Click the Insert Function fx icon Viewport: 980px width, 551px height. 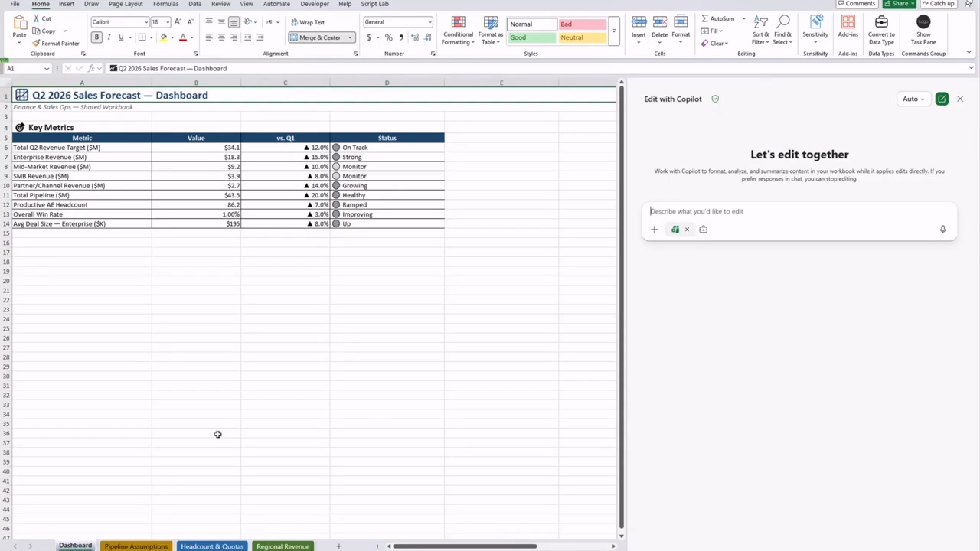(x=91, y=68)
